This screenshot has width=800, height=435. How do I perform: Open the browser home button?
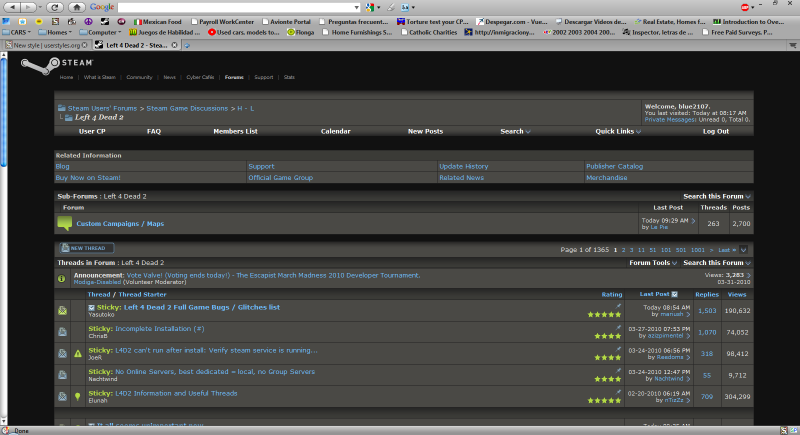click(77, 7)
